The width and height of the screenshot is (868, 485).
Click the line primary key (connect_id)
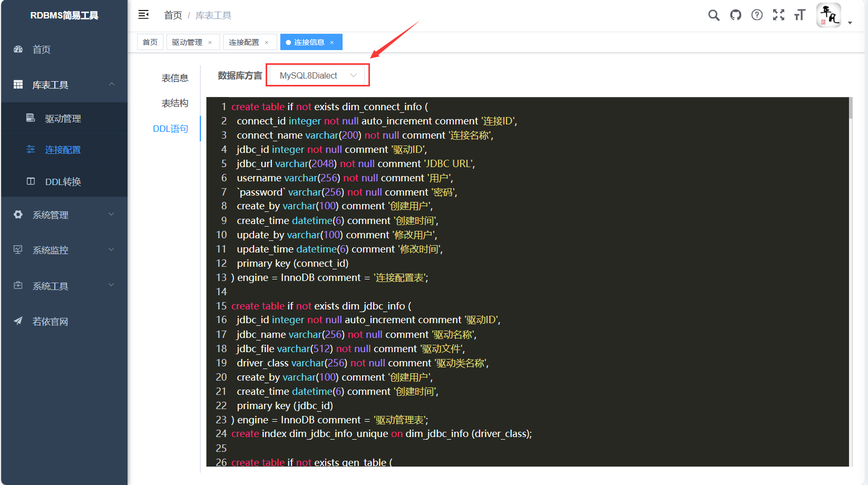(292, 263)
